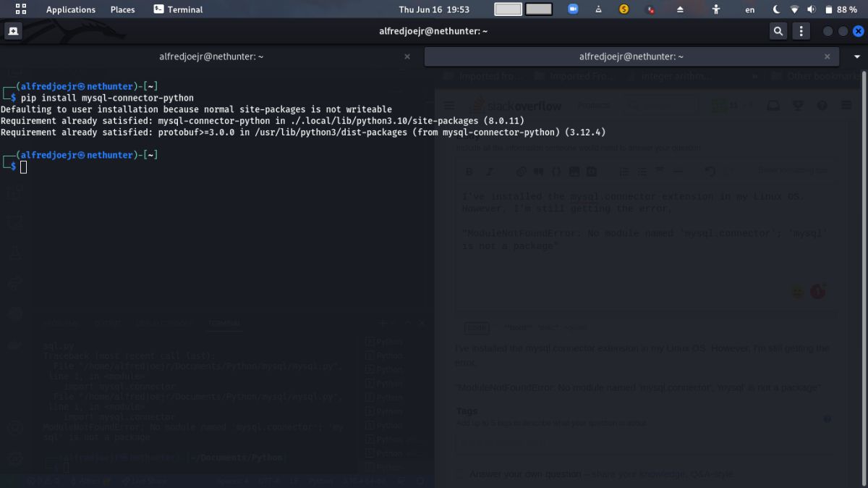868x488 pixels.
Task: Open the terminal three-dot menu
Action: click(801, 31)
